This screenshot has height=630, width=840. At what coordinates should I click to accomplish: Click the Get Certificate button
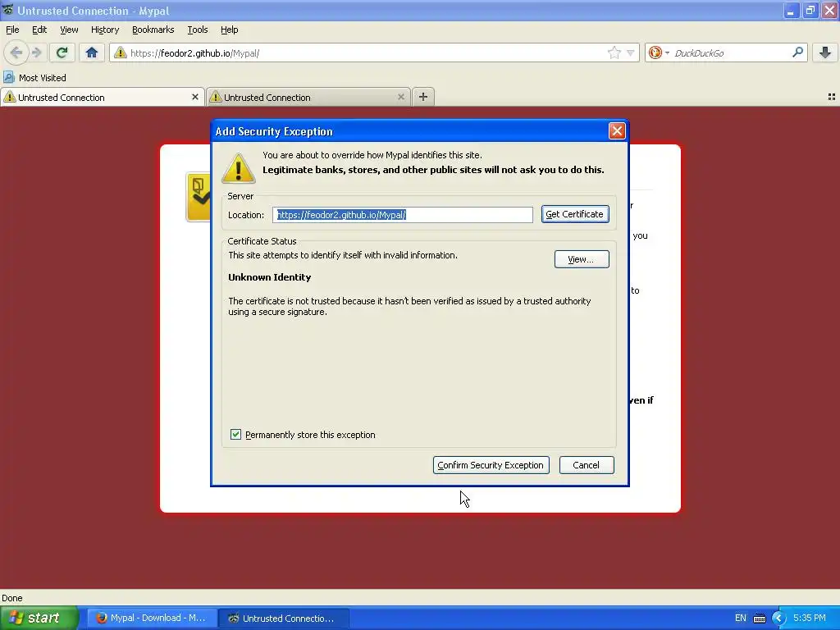coord(575,214)
